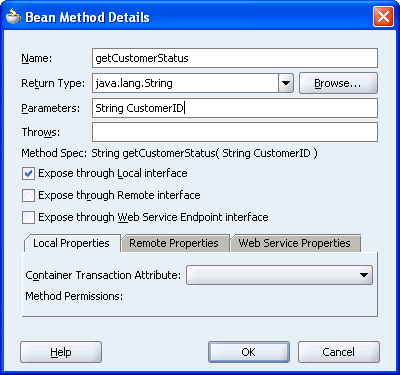Click the Method Permissions label

[74, 296]
